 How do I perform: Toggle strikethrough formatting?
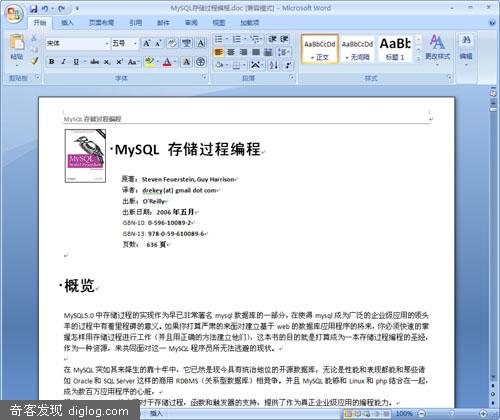[94, 62]
